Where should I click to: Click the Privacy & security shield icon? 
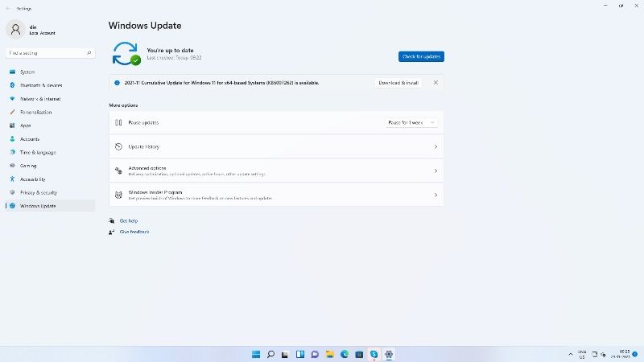12,192
